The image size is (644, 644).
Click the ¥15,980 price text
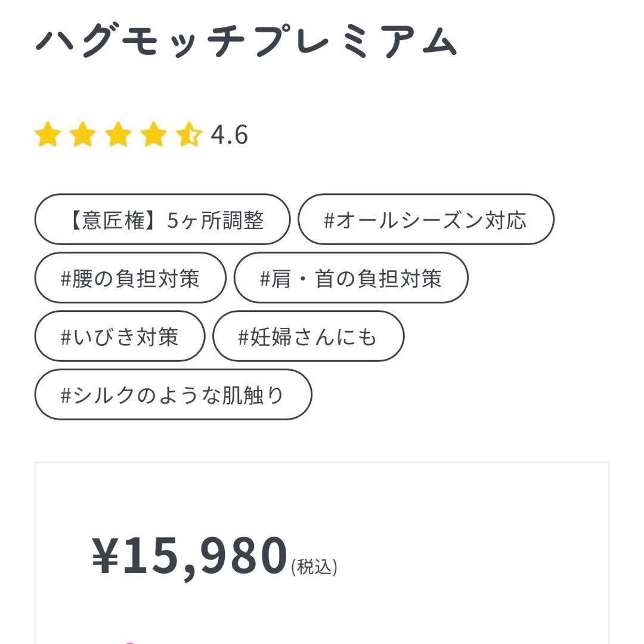click(190, 555)
